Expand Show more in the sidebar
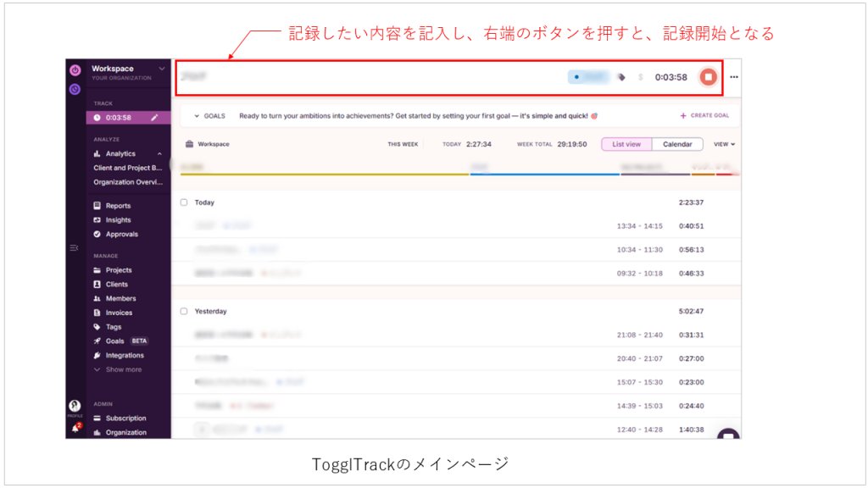The image size is (868, 488). (x=118, y=369)
